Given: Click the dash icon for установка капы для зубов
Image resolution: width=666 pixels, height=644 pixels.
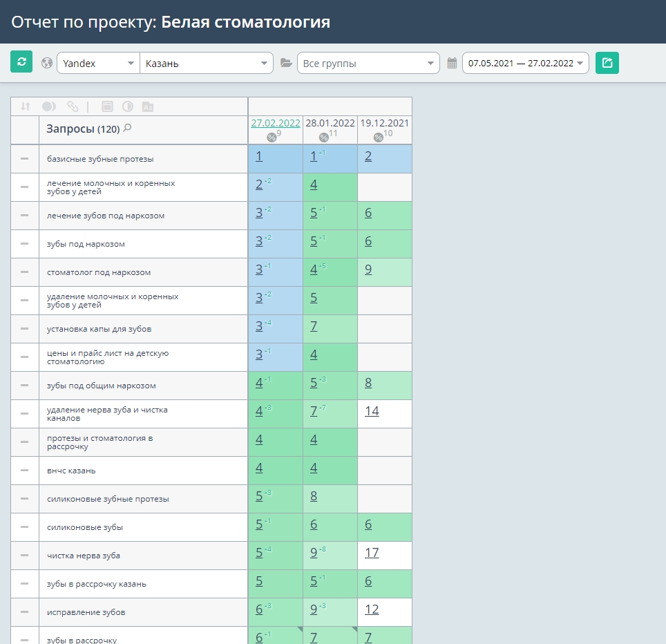Looking at the screenshot, I should pos(25,329).
